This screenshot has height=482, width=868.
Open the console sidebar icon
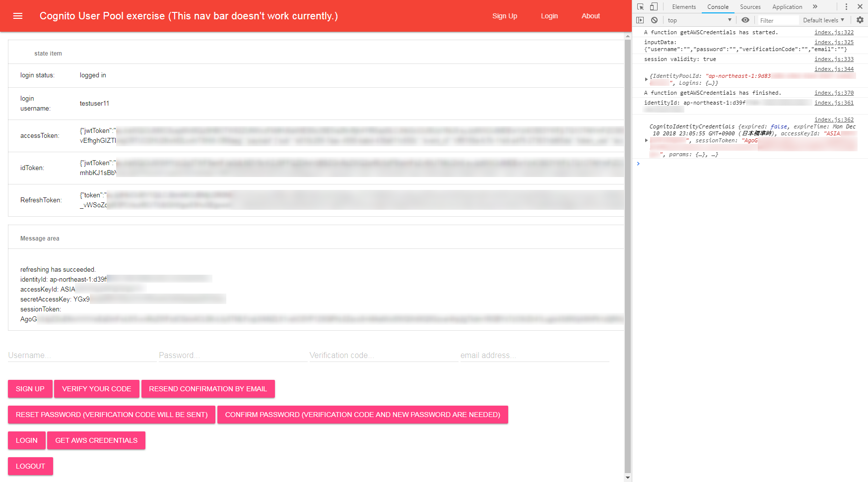pos(640,20)
